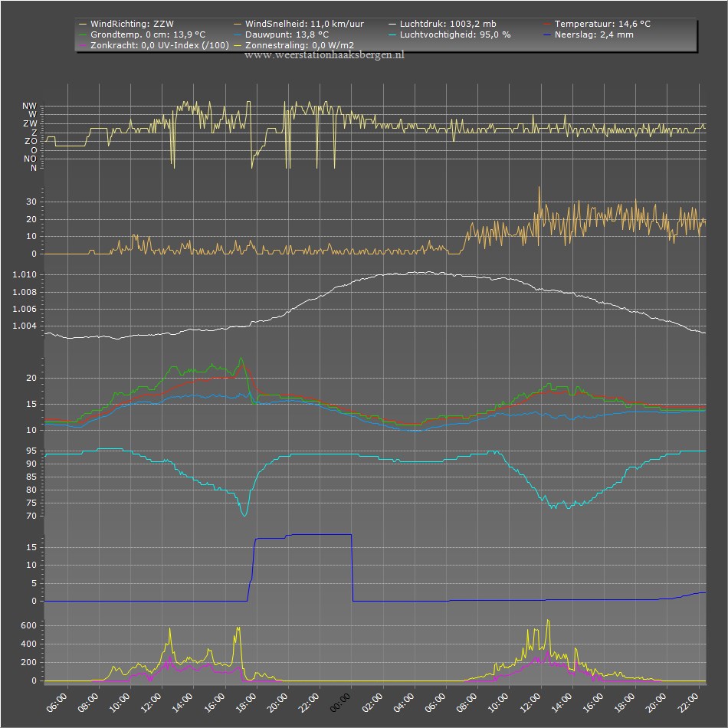Click the Neerslag: 2,4 mm legend entry

point(589,34)
